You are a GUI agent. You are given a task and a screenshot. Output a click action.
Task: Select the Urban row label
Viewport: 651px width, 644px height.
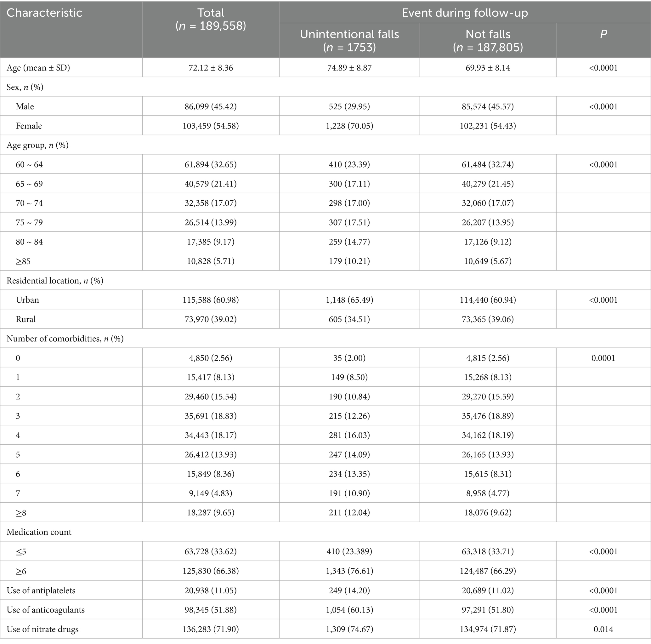pos(27,300)
